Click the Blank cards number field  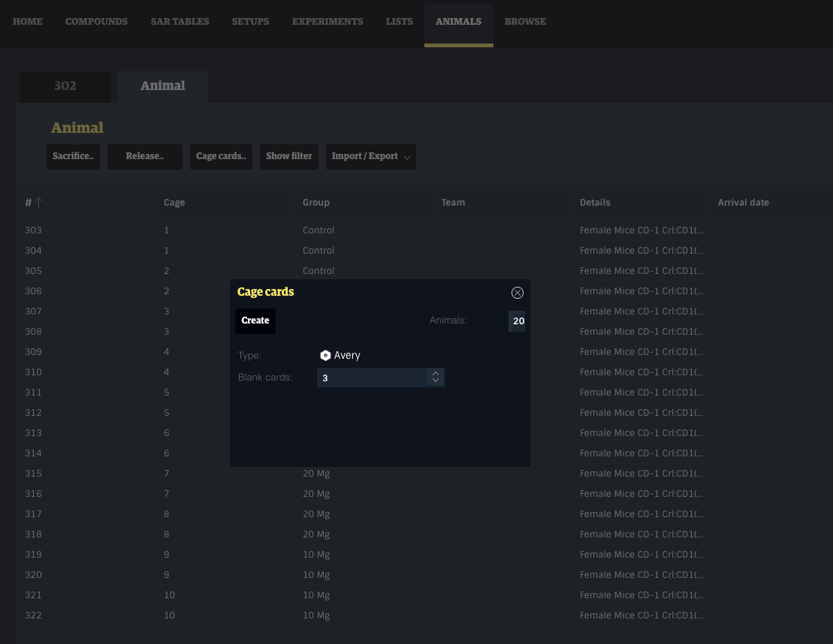372,378
